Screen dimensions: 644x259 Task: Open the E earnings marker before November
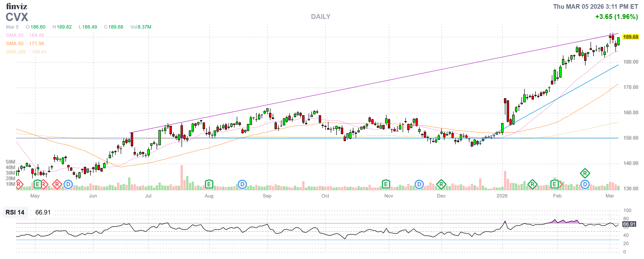pyautogui.click(x=386, y=185)
